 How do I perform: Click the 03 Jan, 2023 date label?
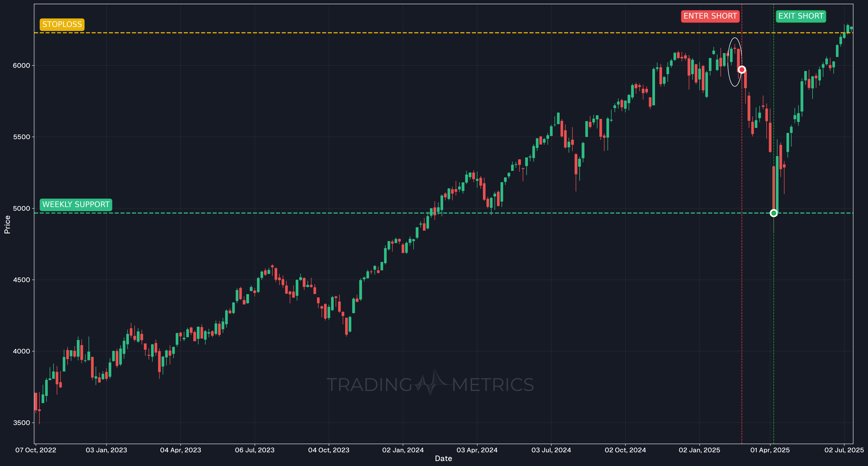106,450
